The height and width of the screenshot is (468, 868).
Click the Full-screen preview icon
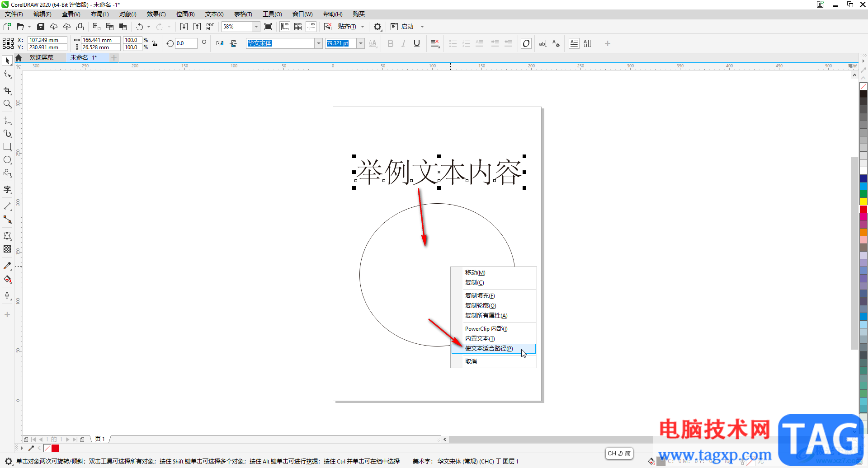click(x=268, y=27)
